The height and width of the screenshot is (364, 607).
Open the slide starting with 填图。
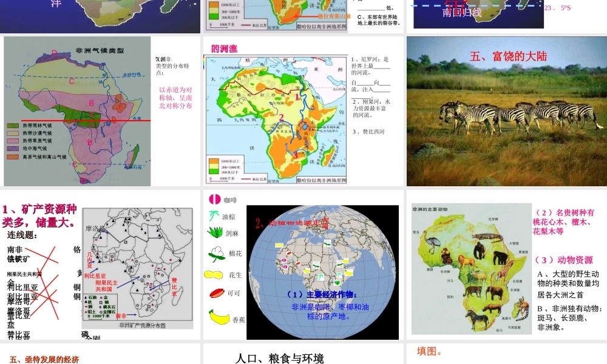(507, 354)
